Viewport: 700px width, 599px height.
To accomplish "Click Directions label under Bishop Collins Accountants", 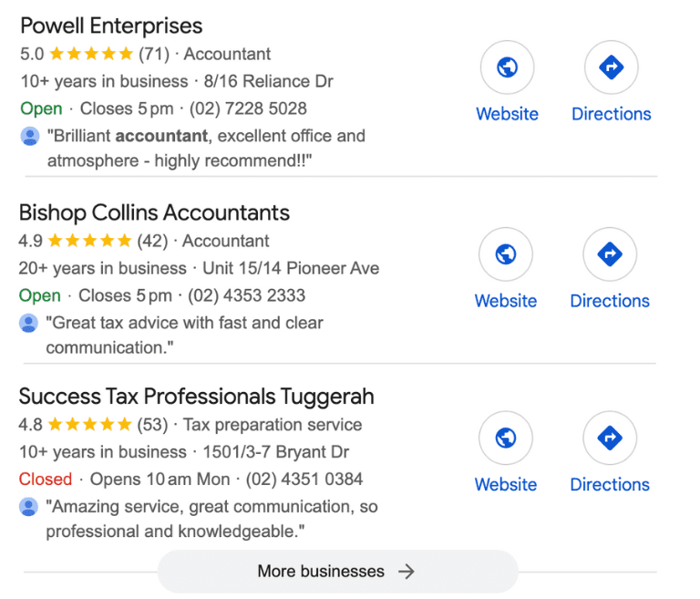I will point(610,301).
